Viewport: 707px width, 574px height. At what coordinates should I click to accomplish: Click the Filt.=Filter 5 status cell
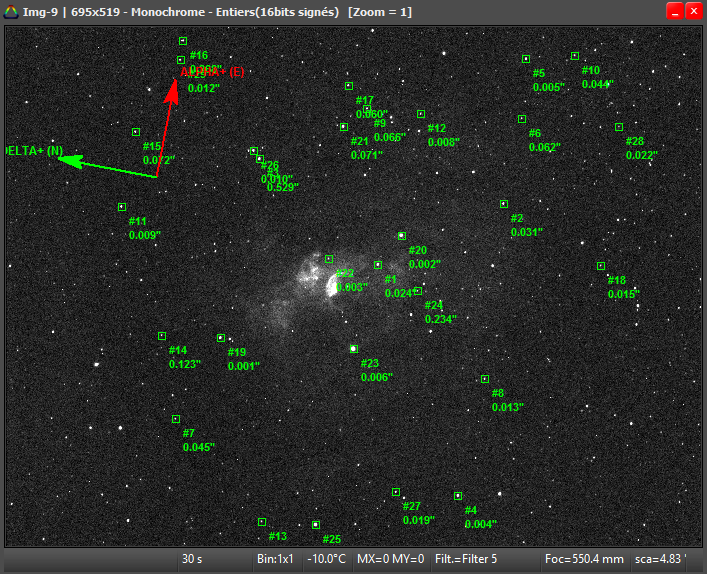tap(466, 559)
